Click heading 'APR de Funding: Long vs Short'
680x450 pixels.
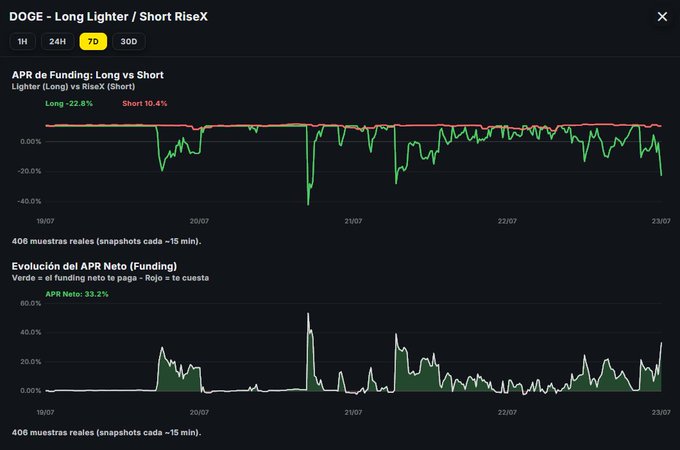88,75
